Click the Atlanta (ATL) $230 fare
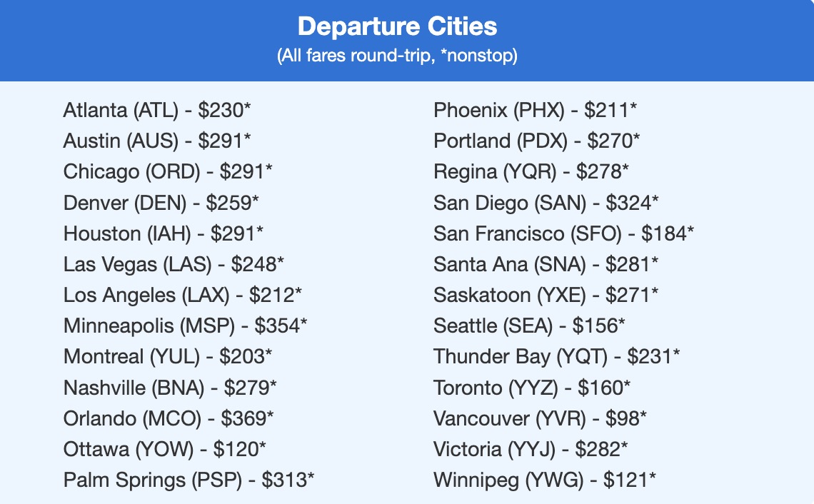This screenshot has height=504, width=814. (157, 111)
